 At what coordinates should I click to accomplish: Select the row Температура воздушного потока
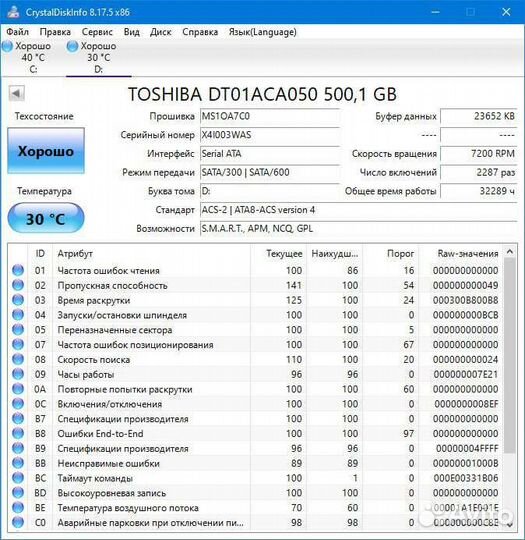pos(255,508)
